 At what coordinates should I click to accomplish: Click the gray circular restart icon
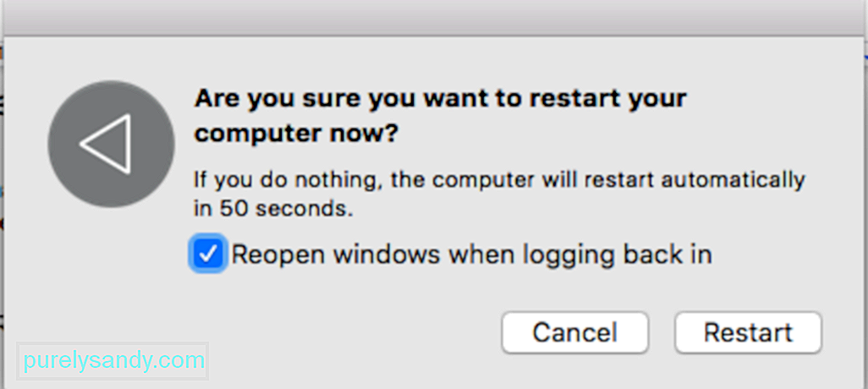(x=112, y=144)
